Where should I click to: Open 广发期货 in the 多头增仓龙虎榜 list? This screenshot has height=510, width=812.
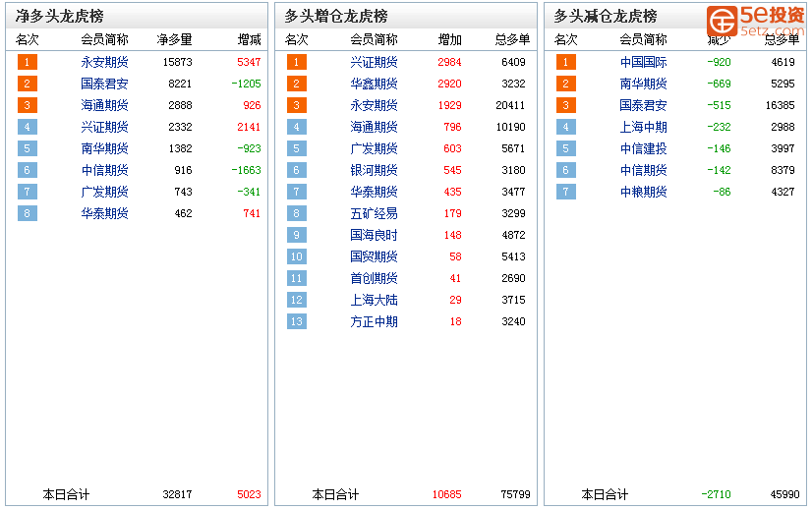pyautogui.click(x=374, y=149)
